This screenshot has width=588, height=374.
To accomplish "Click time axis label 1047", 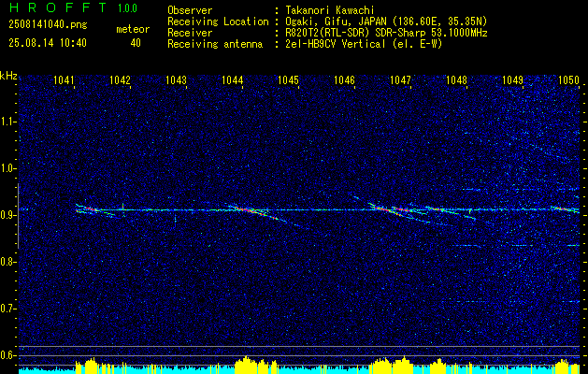I will pos(400,79).
